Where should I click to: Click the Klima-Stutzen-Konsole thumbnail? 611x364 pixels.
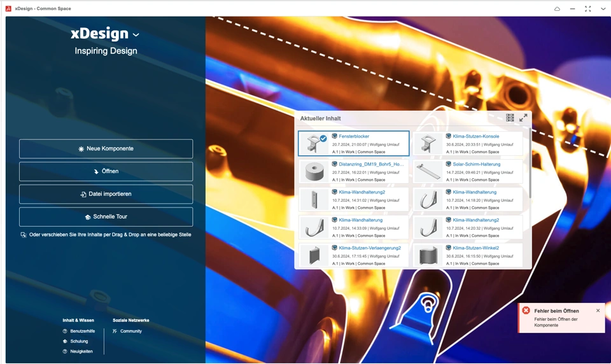428,143
